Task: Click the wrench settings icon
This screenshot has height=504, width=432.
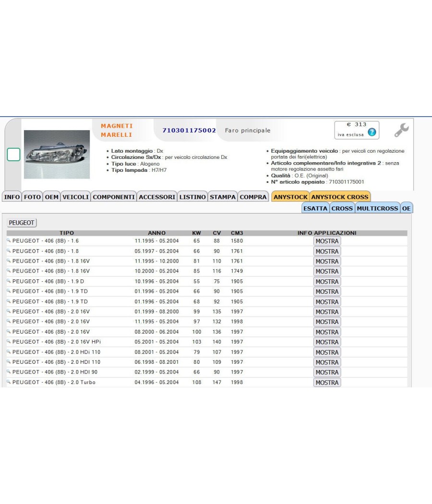Action: 401,130
